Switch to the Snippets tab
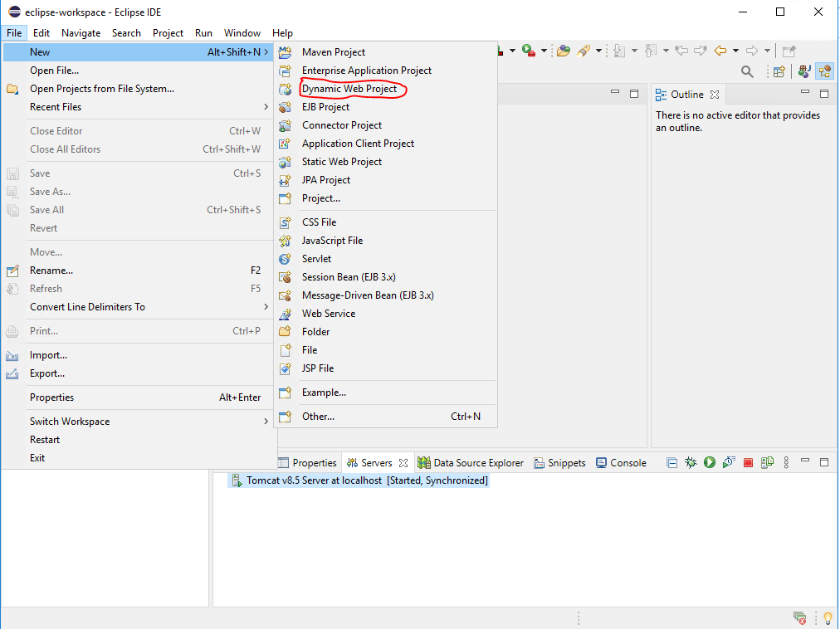 559,462
